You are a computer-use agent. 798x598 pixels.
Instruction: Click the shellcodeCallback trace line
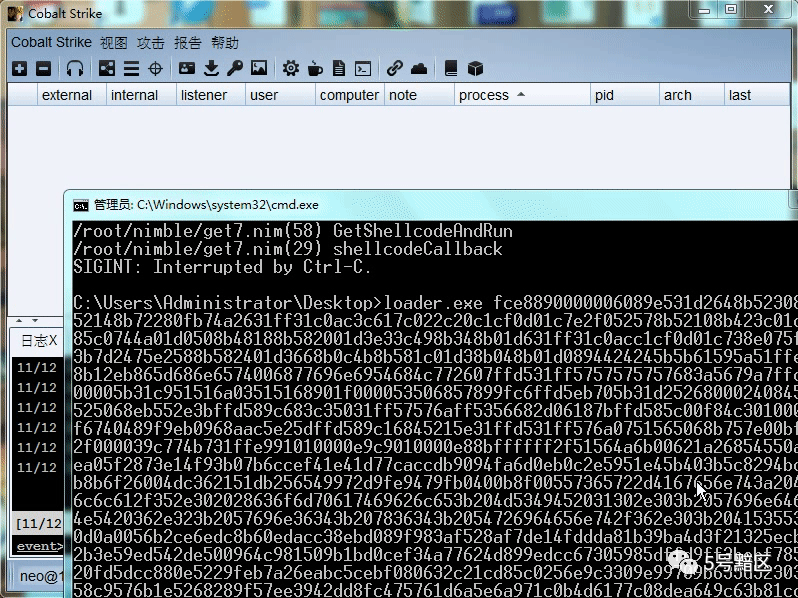(x=288, y=249)
